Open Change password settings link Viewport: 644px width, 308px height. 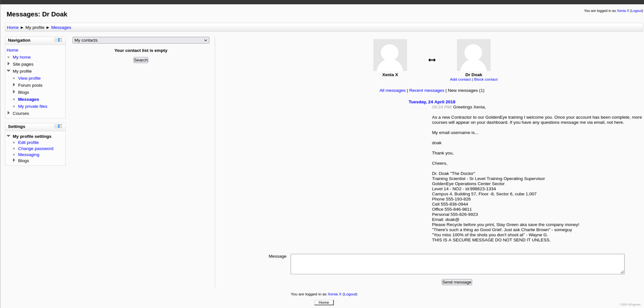click(x=35, y=149)
